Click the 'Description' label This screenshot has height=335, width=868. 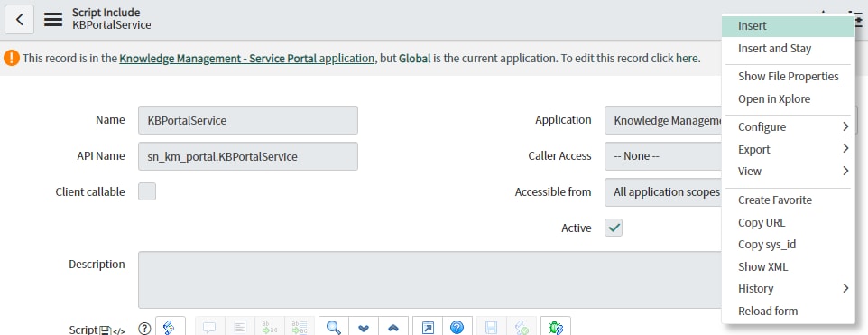(x=97, y=265)
